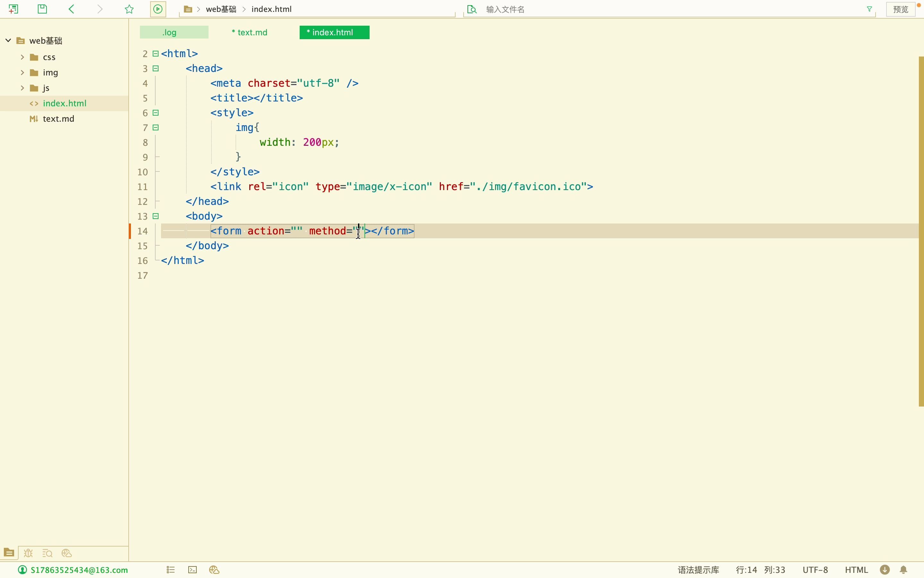Click the HTML language selector
924x578 pixels.
(856, 570)
